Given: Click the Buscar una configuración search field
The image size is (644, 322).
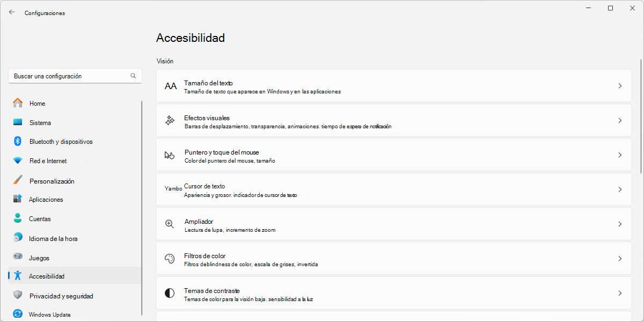Looking at the screenshot, I should [x=75, y=76].
